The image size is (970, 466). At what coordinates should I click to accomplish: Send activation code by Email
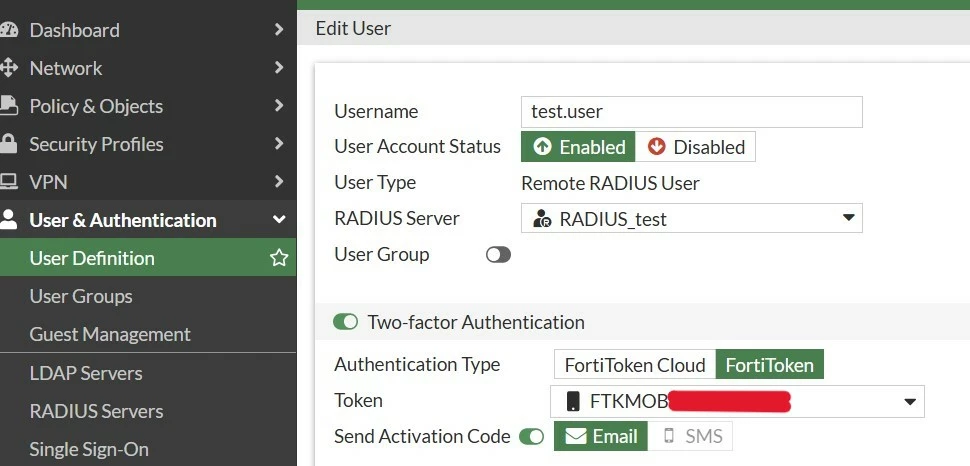601,436
